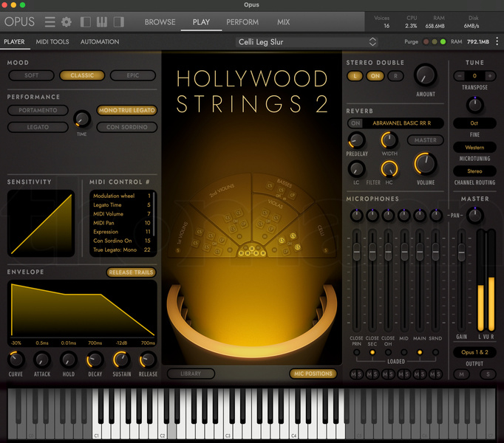Viewport: 504px width, 443px height.
Task: Click the reverb Master button
Action: [x=425, y=140]
